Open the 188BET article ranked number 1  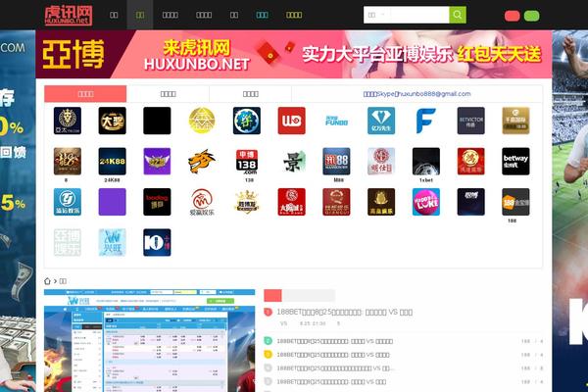click(344, 312)
